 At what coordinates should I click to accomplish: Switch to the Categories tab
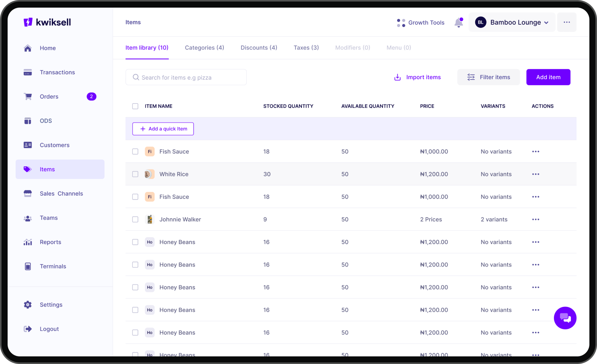[204, 48]
